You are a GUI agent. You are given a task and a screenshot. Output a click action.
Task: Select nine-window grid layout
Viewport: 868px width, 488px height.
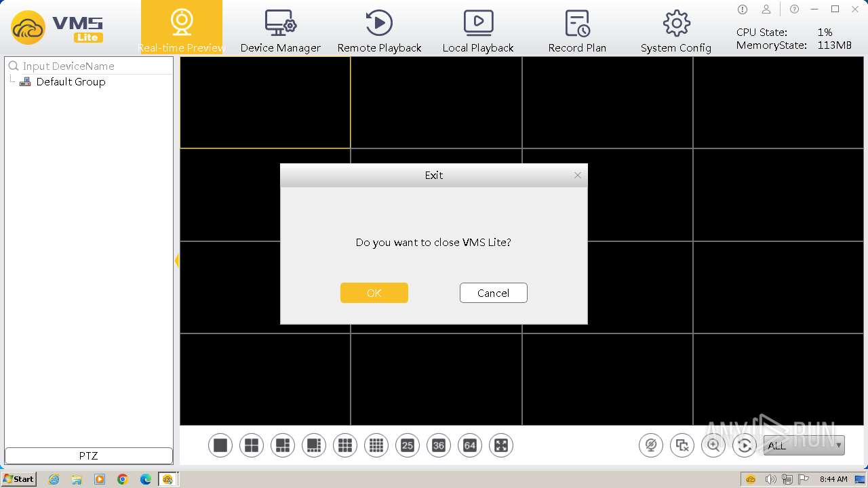(345, 445)
